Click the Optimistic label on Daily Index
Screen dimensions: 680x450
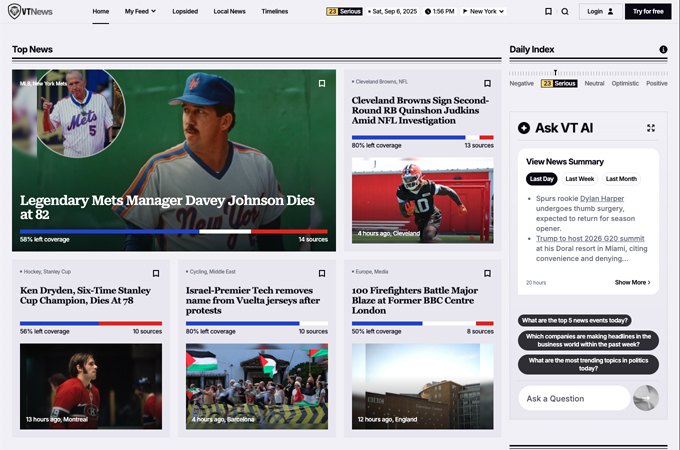pos(625,83)
